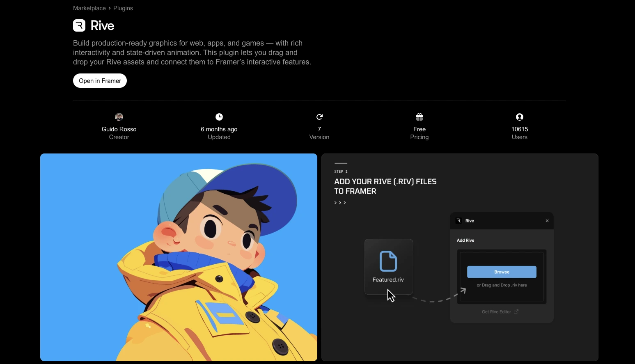Click the clock icon above Updated
The width and height of the screenshot is (635, 364).
[x=219, y=117]
